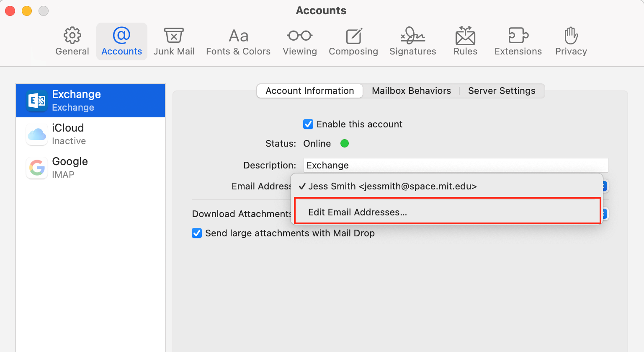Minimize the Accounts window
644x352 pixels.
(27, 11)
